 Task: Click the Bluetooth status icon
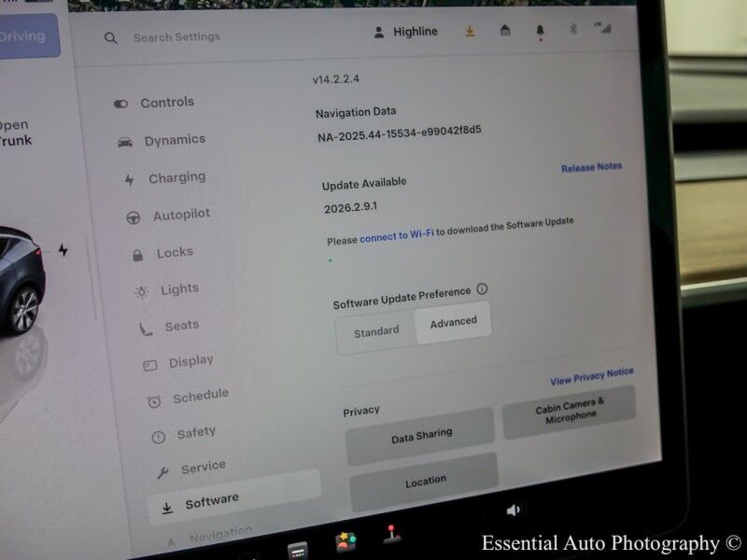point(573,29)
